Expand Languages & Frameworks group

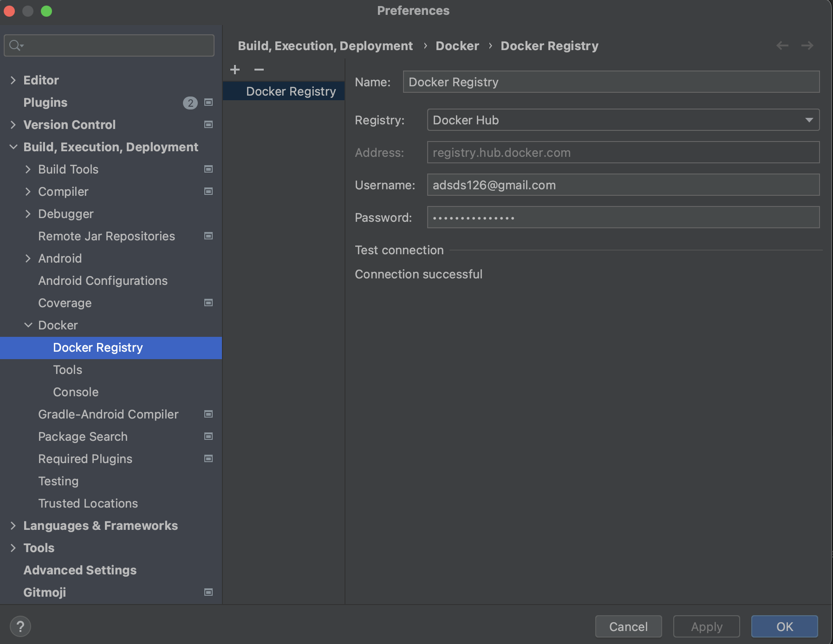(x=13, y=526)
